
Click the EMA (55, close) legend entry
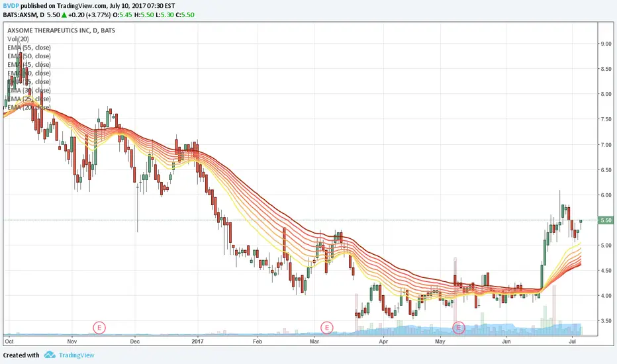pyautogui.click(x=29, y=48)
